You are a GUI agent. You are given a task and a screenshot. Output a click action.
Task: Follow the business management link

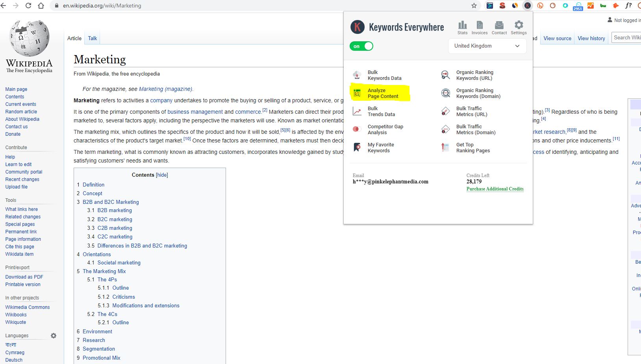click(195, 112)
